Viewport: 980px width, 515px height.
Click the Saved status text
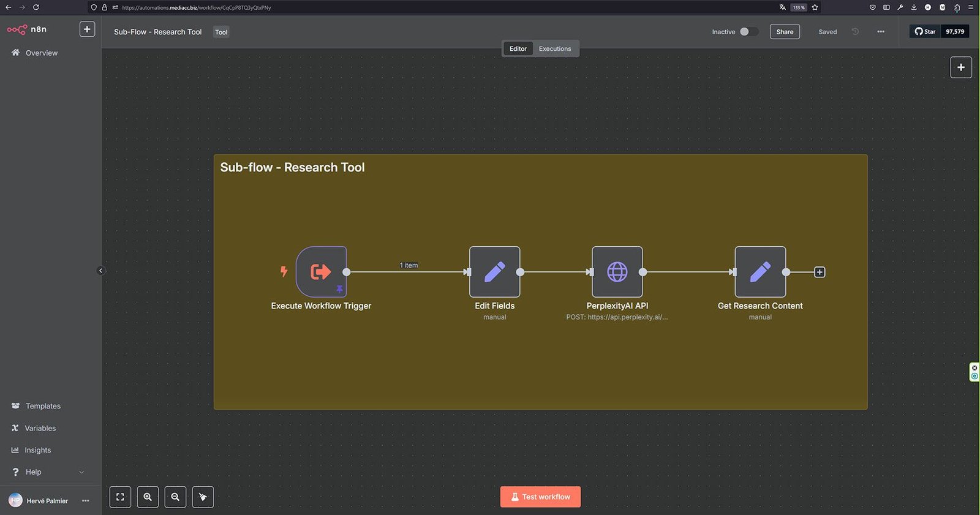pos(827,32)
